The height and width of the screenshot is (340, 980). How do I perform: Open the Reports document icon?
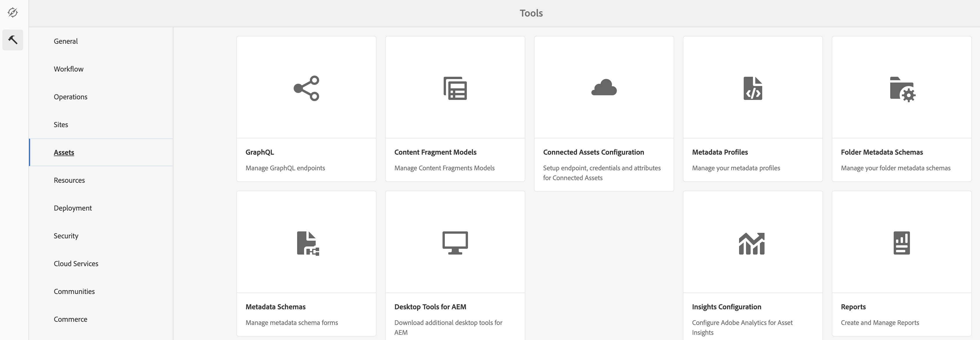(x=901, y=243)
